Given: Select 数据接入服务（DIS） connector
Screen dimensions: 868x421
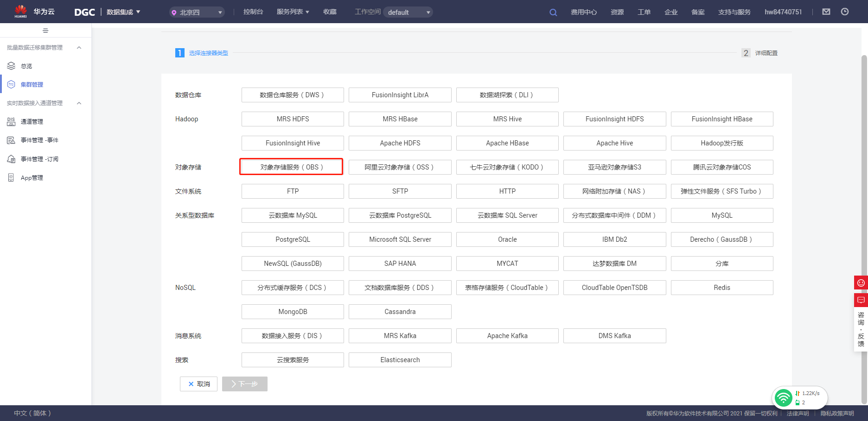Looking at the screenshot, I should (293, 336).
